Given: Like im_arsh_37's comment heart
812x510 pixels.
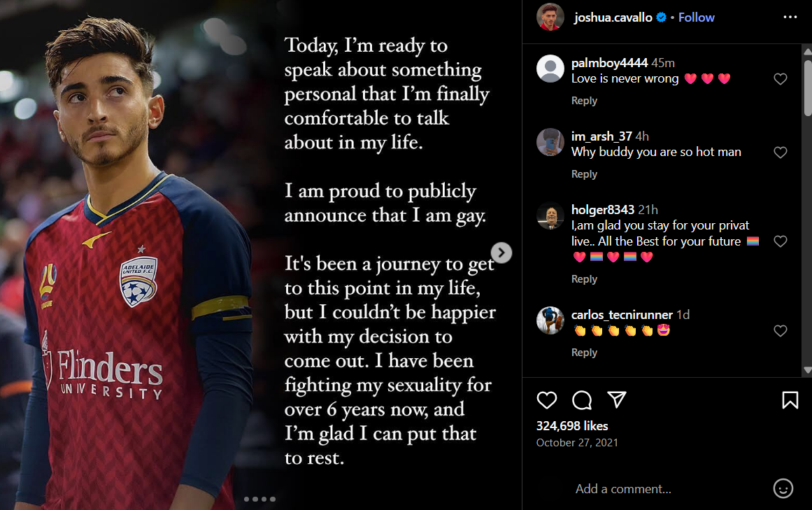Looking at the screenshot, I should [781, 153].
